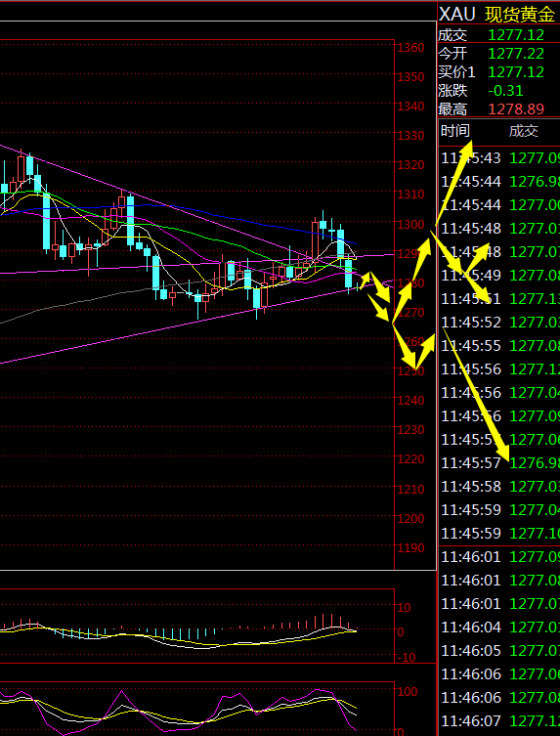Select the tick row at 11:45:43
Viewport: 560px width, 736px height.
click(x=499, y=158)
